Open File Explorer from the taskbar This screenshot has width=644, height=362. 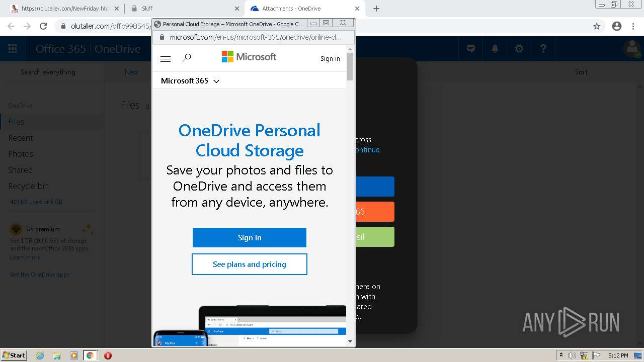click(57, 355)
